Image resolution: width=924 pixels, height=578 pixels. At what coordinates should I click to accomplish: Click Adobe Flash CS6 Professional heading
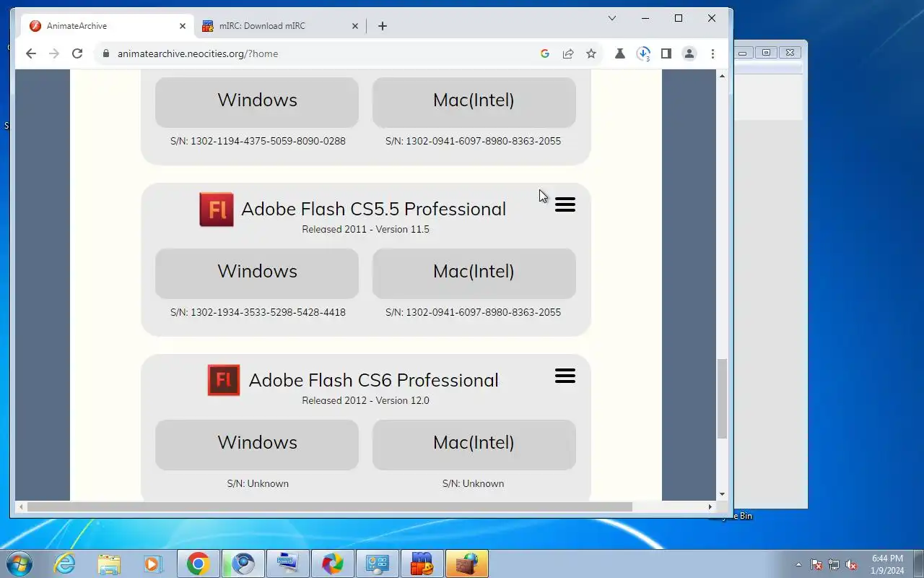click(x=373, y=380)
